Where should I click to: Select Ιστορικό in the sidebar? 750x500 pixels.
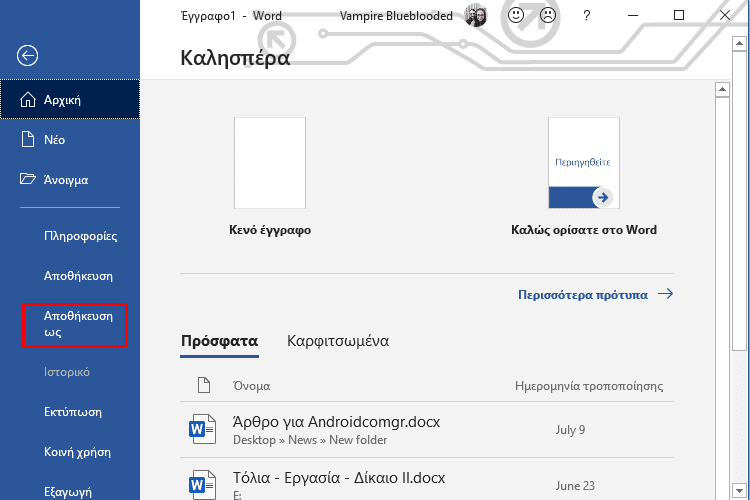pos(67,372)
